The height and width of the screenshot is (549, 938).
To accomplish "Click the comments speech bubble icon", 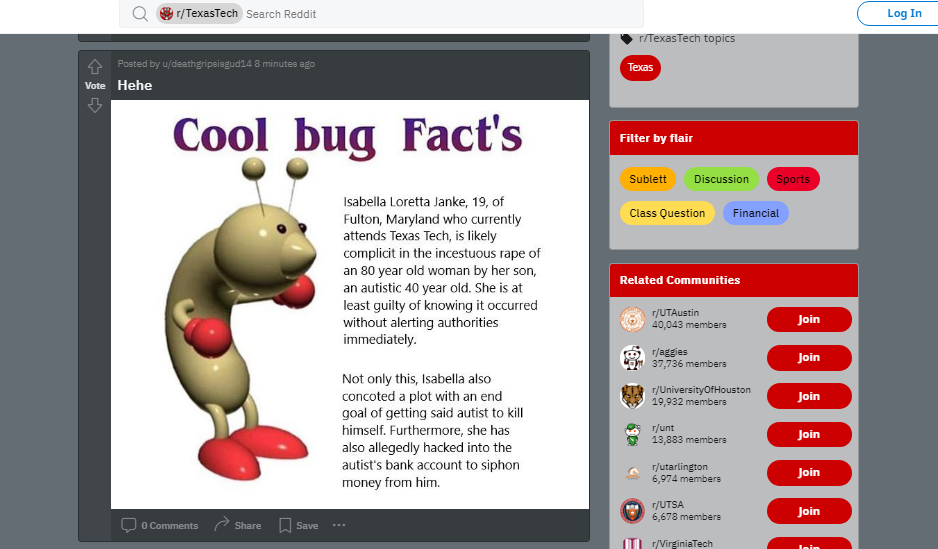I will [x=128, y=525].
